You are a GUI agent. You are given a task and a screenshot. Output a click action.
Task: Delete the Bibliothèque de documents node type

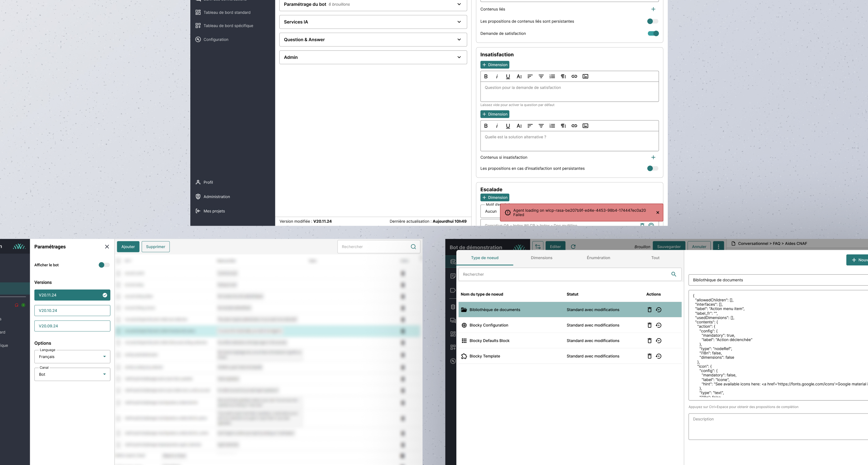649,310
